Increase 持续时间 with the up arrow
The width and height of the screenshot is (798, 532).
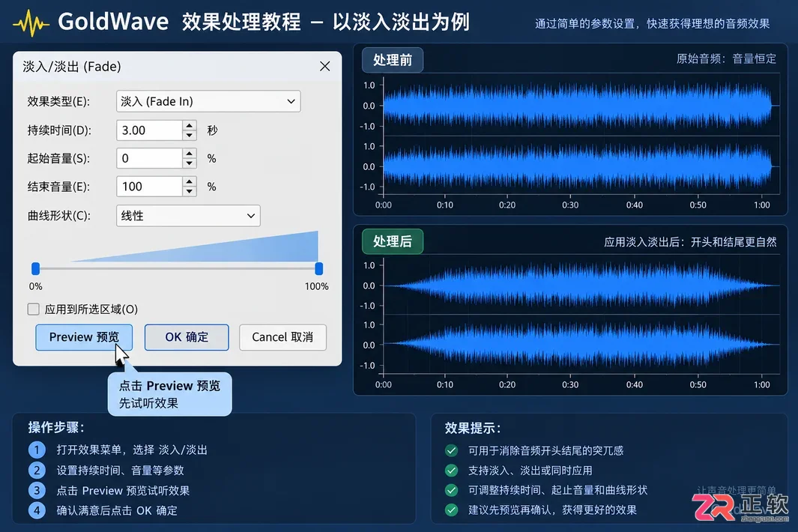click(x=190, y=125)
